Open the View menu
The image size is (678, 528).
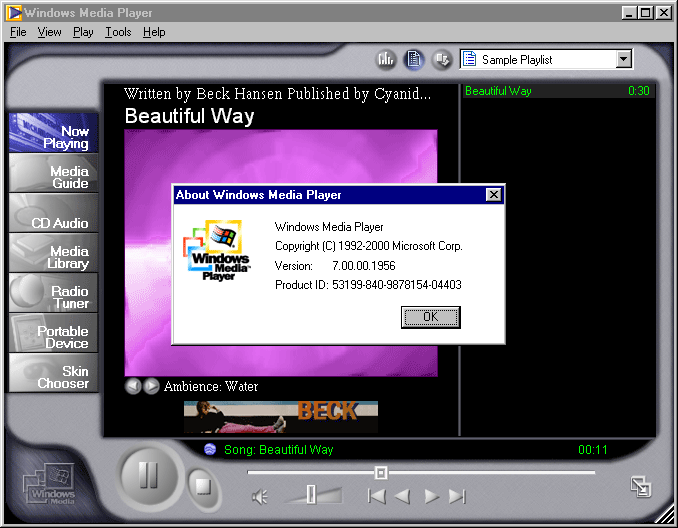pyautogui.click(x=49, y=32)
